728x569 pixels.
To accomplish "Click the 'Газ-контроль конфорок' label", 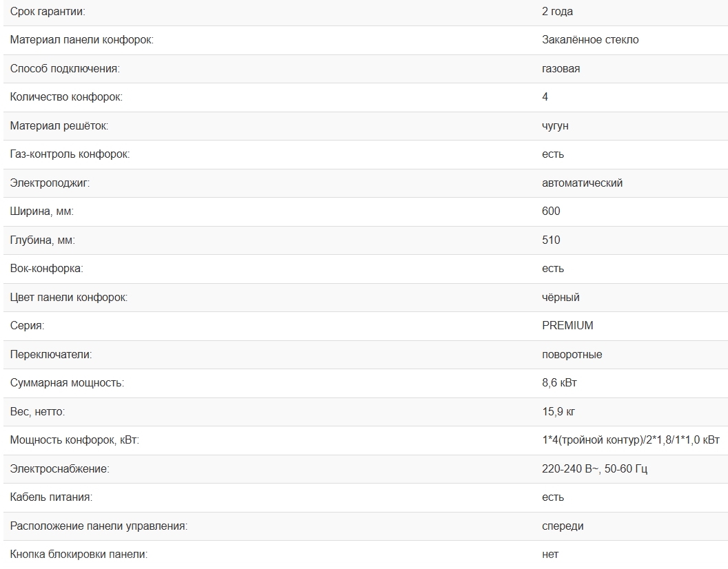I will point(70,154).
